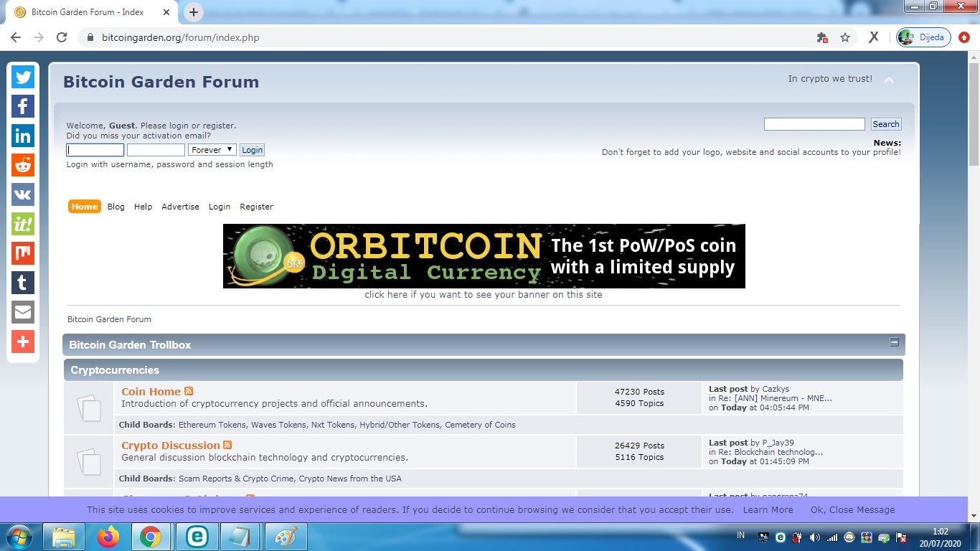Share via the Reddit icon

click(23, 165)
